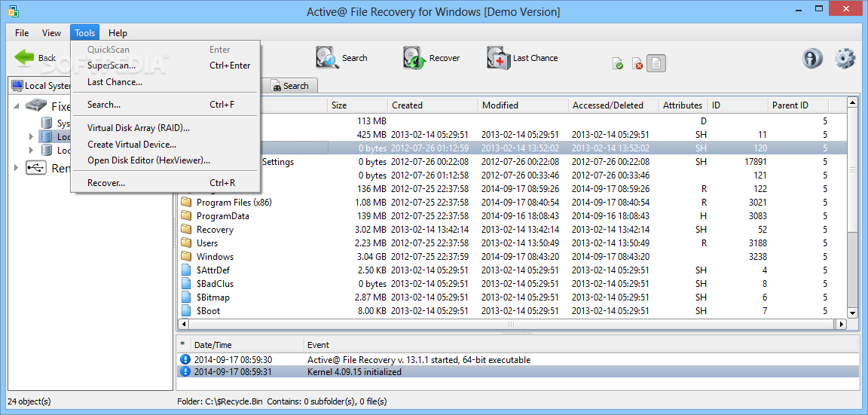Viewport: 868px width, 415px height.
Task: Choose Last Chance... menu entry
Action: (165, 82)
